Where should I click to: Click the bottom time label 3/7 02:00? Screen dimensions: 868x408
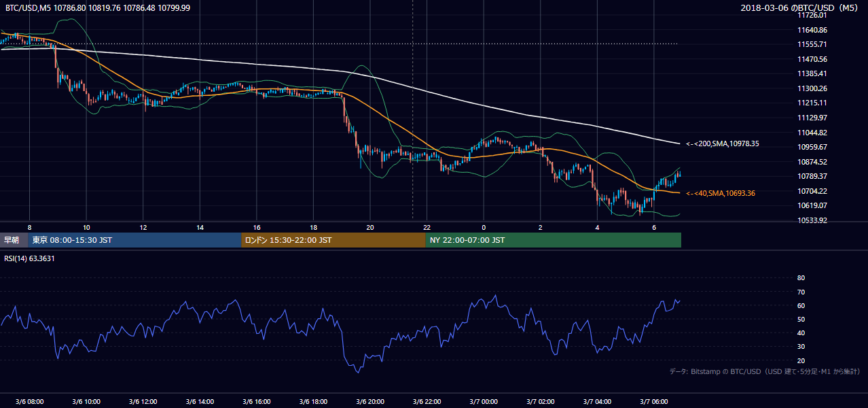pyautogui.click(x=541, y=402)
